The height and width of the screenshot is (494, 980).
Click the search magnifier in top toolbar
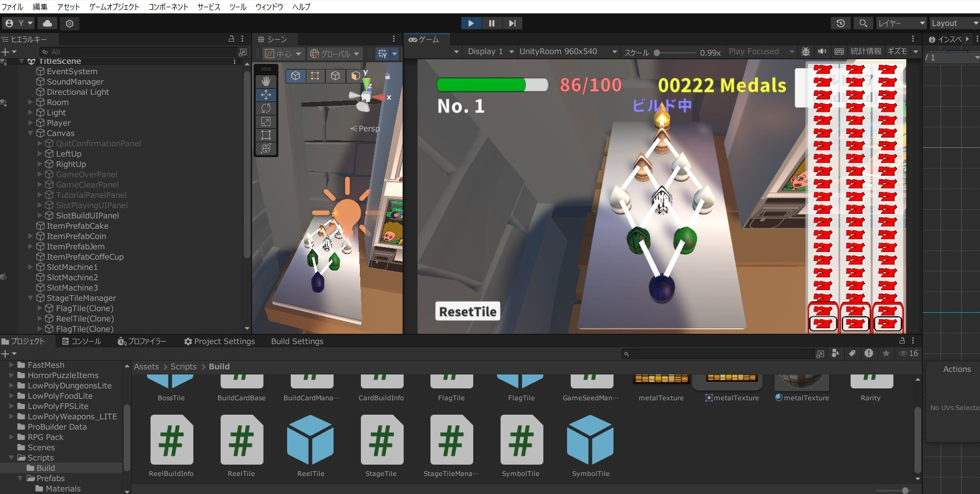click(x=863, y=23)
